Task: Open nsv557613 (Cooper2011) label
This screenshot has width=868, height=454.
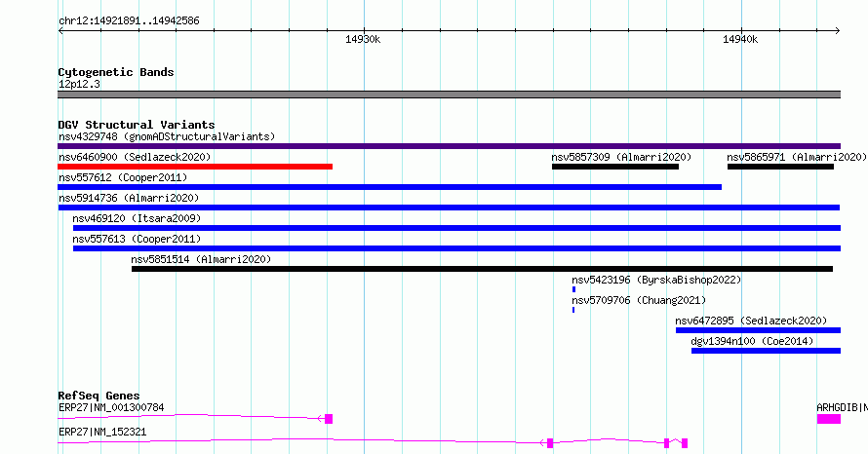Action: coord(137,239)
